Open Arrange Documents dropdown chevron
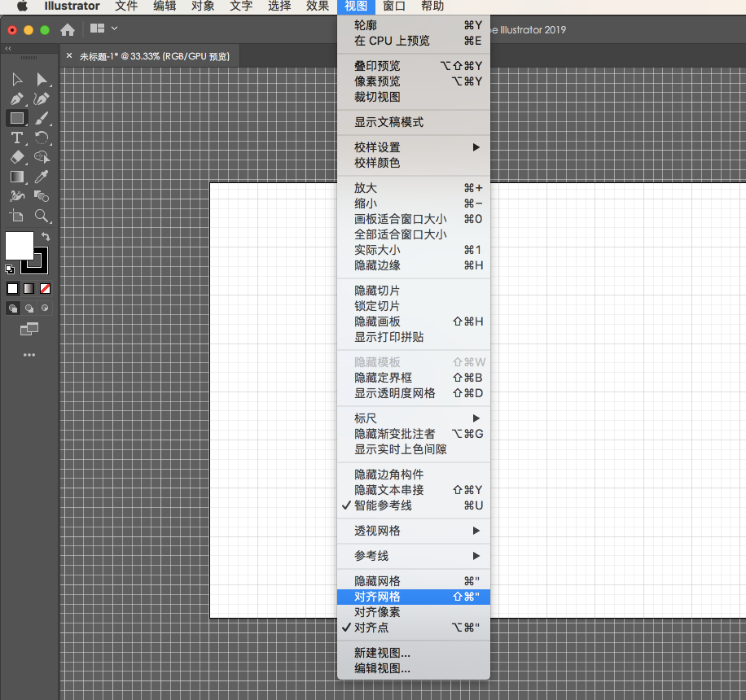746x700 pixels. (114, 28)
